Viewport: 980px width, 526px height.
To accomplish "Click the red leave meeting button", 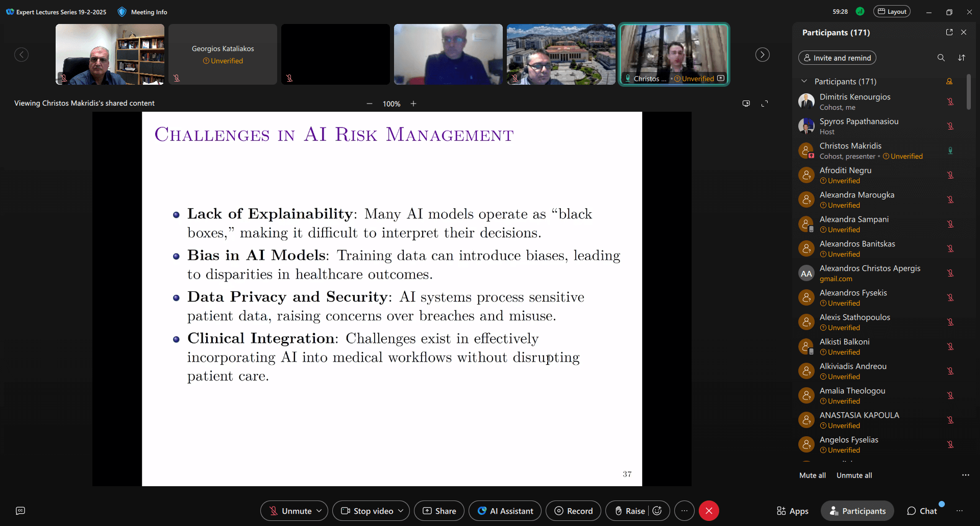I will click(709, 511).
